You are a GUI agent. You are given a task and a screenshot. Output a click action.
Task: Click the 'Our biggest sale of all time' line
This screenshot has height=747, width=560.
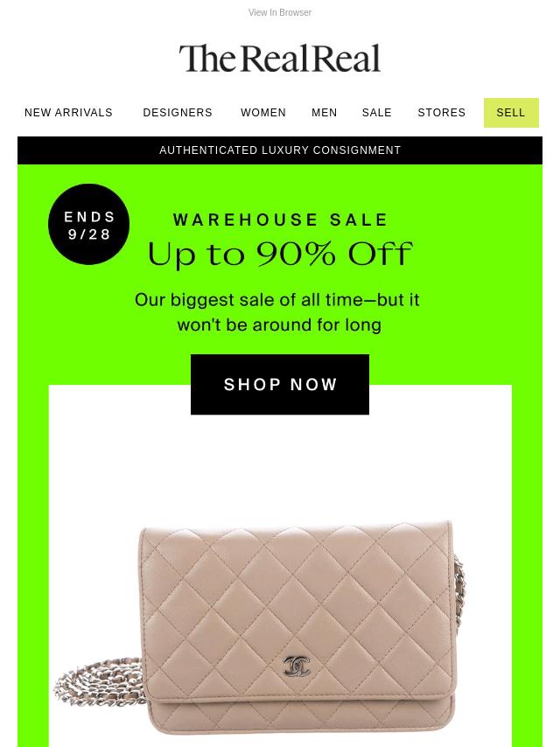point(276,300)
